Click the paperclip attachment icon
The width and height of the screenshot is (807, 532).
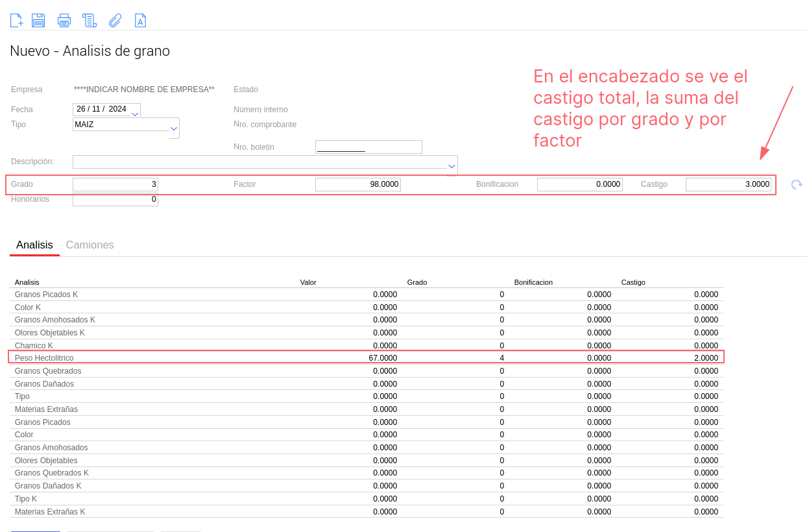115,21
